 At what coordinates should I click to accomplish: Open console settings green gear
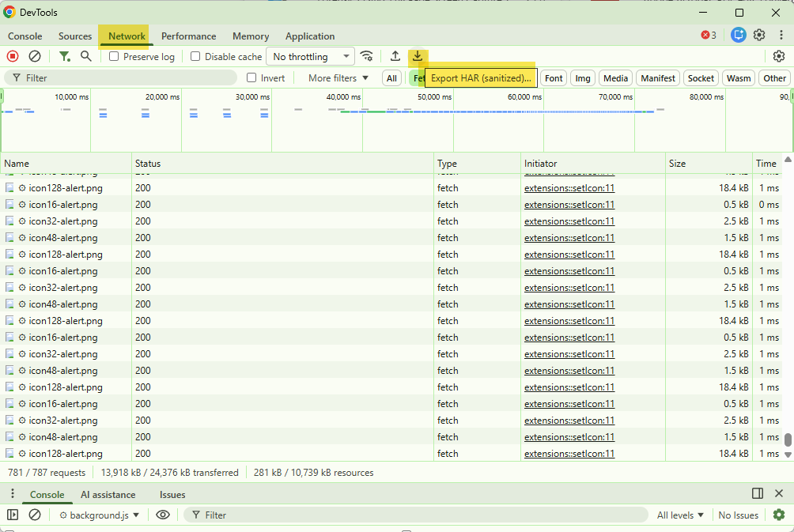point(779,515)
